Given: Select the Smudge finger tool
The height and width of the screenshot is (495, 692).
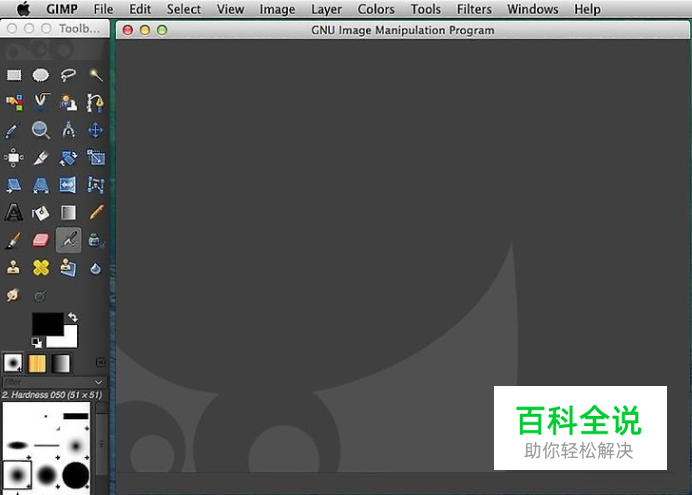Looking at the screenshot, I should (13, 295).
